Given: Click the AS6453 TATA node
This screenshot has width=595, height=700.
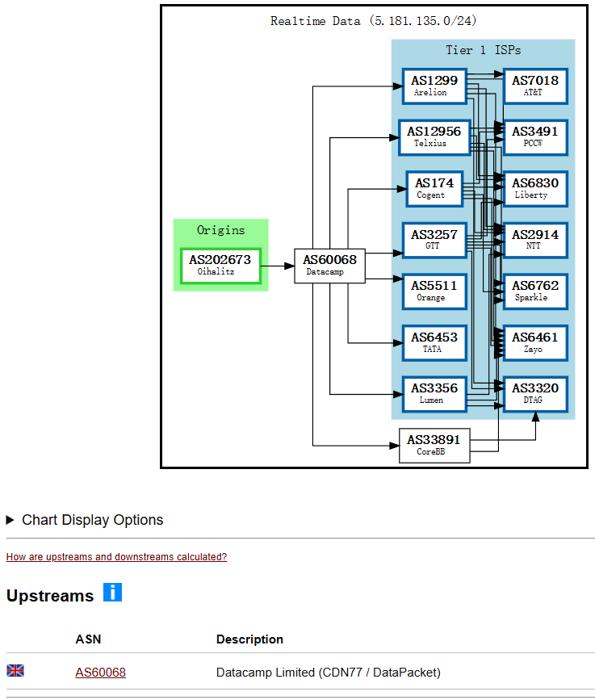Looking at the screenshot, I should pos(434,343).
